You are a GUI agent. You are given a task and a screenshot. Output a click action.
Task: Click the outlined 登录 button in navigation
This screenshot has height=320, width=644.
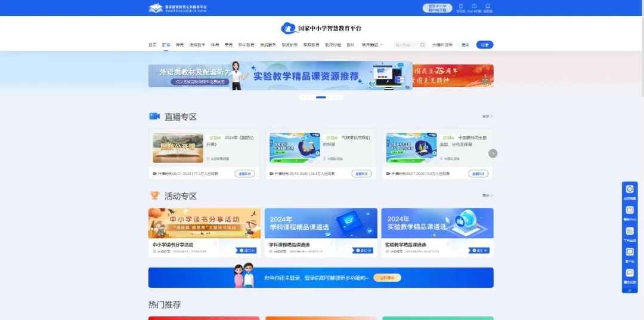465,45
